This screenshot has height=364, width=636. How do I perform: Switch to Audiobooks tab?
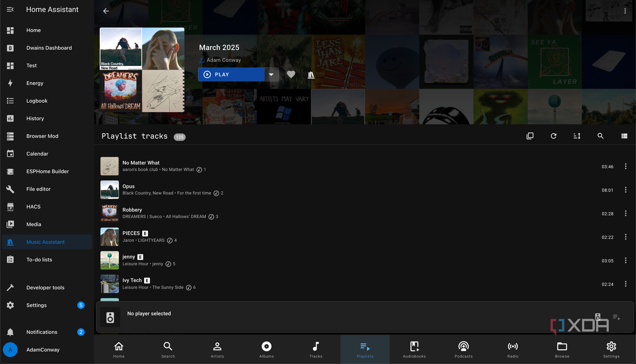pos(414,349)
